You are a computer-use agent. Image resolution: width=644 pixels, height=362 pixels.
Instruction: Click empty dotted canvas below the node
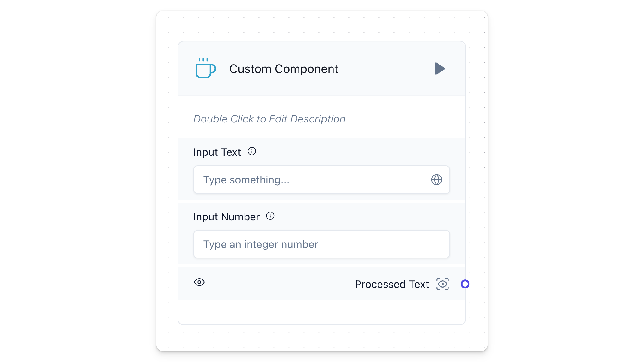point(321,338)
